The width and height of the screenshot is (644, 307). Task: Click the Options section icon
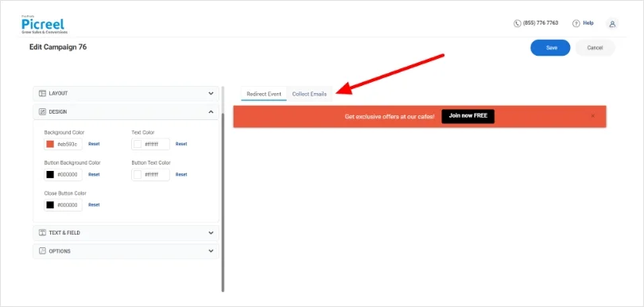[42, 251]
